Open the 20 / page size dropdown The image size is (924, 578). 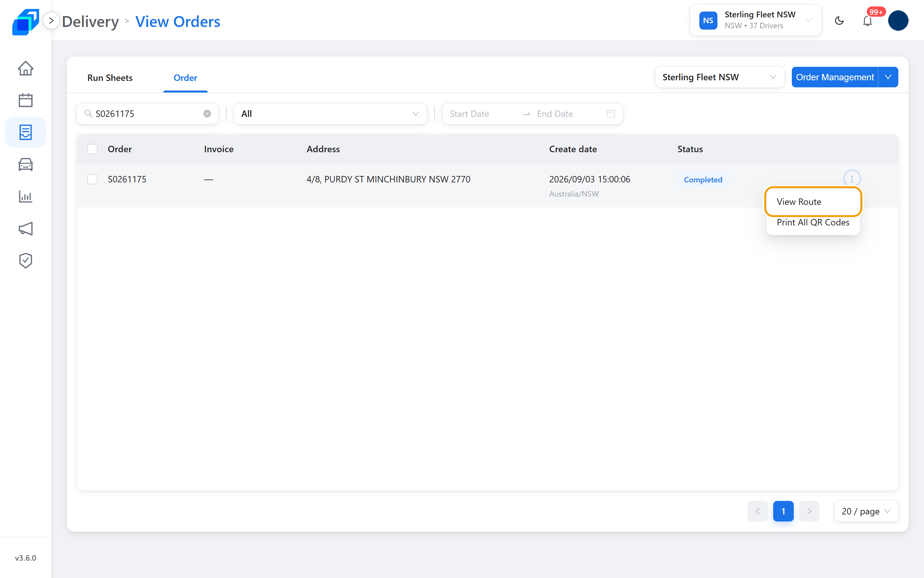(x=866, y=511)
